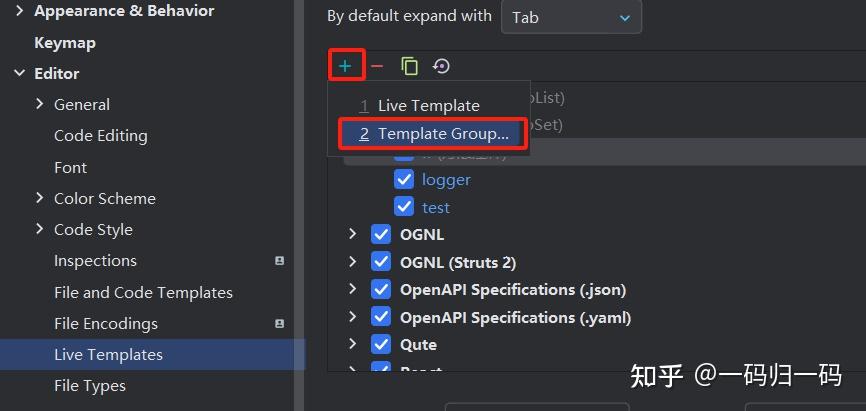Uncheck the logger template checkbox
The width and height of the screenshot is (866, 411).
(x=404, y=180)
